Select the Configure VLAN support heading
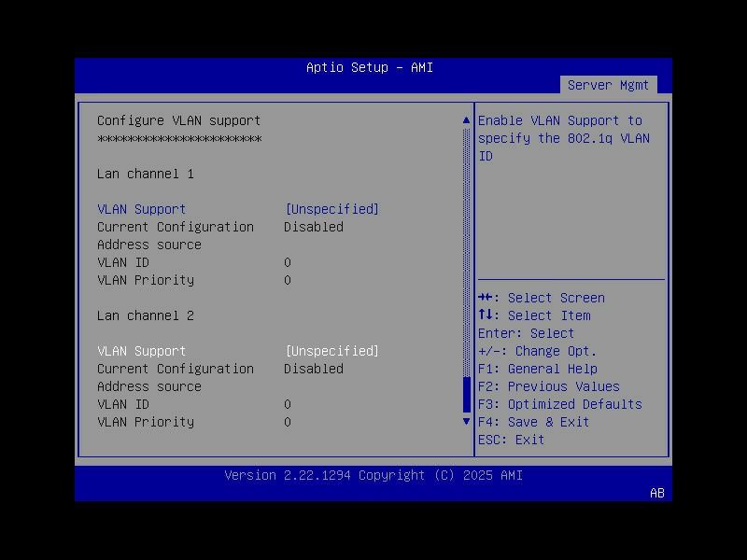The width and height of the screenshot is (747, 560). click(x=179, y=119)
